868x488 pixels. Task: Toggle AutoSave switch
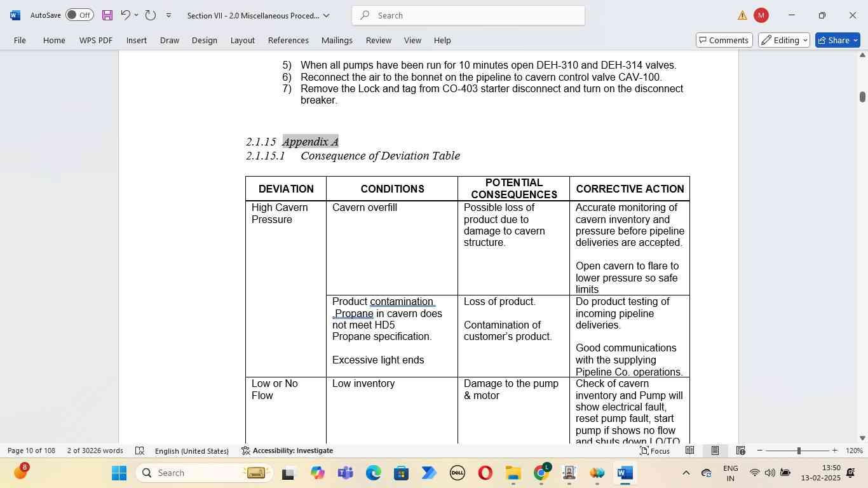[79, 15]
